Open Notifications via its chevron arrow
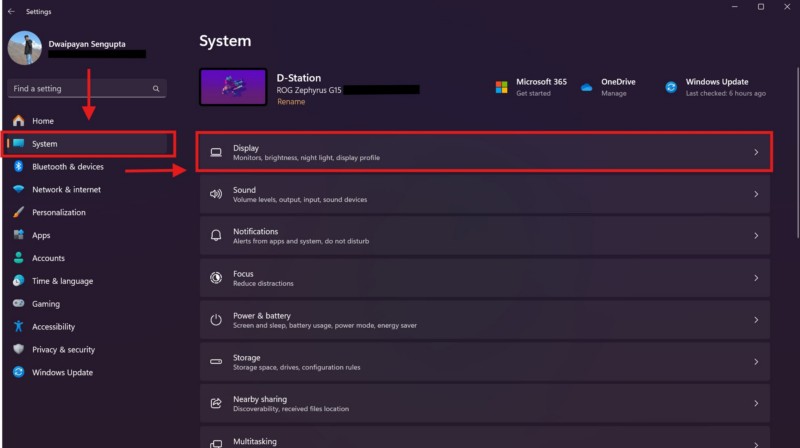 click(756, 236)
